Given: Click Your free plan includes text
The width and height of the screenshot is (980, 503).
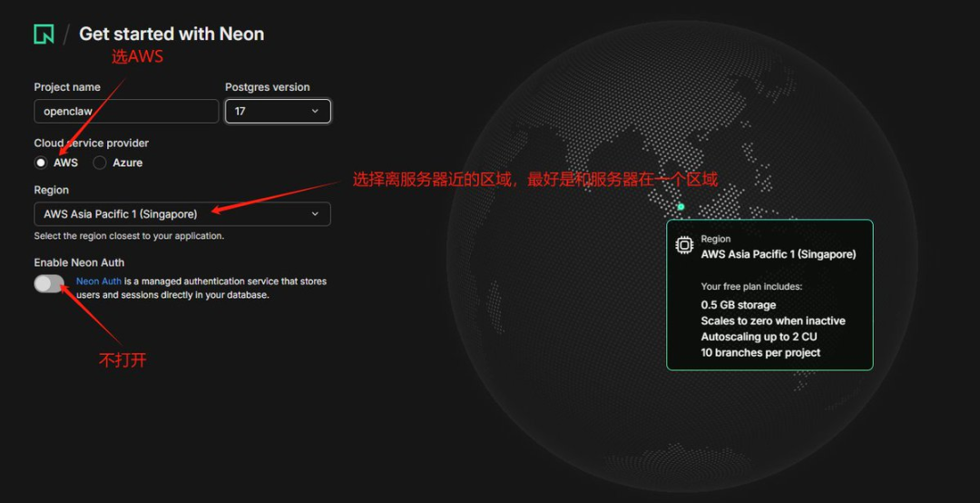Looking at the screenshot, I should pyautogui.click(x=751, y=287).
